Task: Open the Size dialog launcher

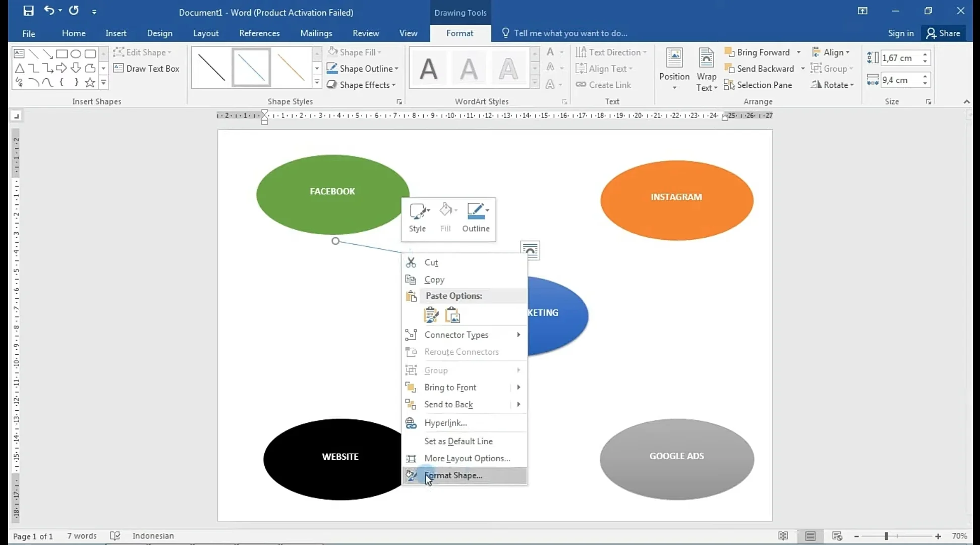Action: (x=928, y=102)
